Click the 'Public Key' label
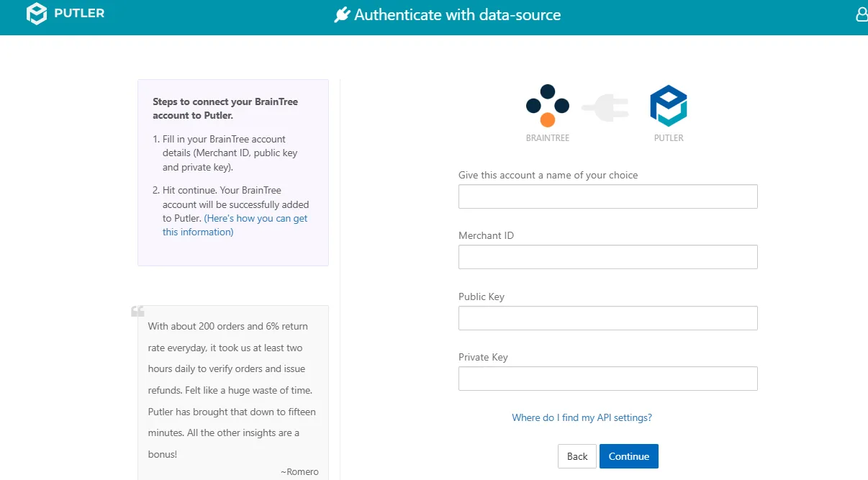The image size is (868, 480). [x=482, y=296]
